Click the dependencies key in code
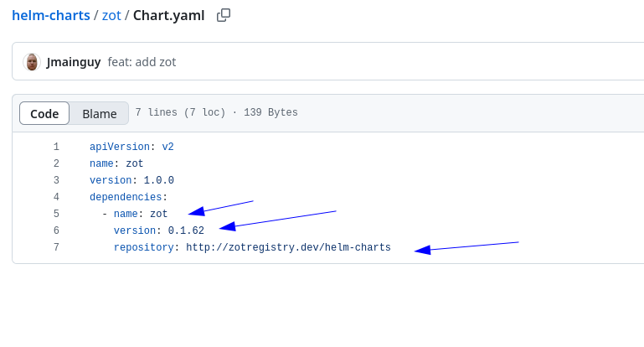Viewport: 644px width, 347px height. (126, 197)
